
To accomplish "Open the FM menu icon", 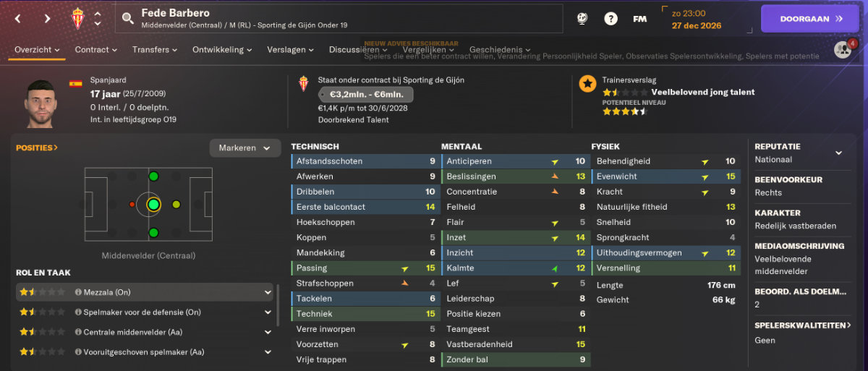I will pyautogui.click(x=639, y=19).
